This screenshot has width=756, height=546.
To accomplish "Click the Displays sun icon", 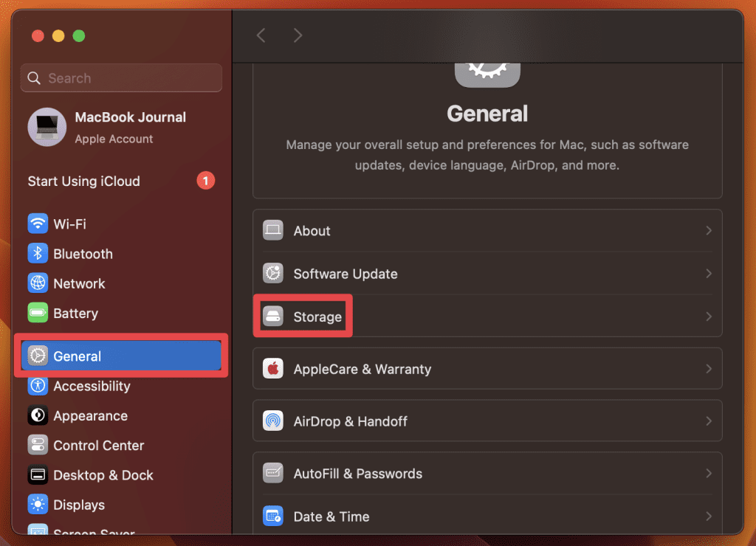I will pyautogui.click(x=38, y=505).
